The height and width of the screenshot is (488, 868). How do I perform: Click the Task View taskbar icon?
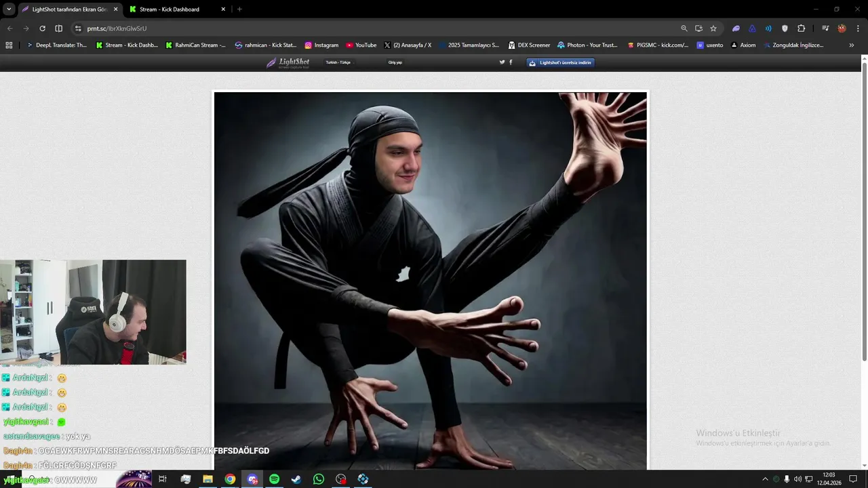[x=163, y=479]
